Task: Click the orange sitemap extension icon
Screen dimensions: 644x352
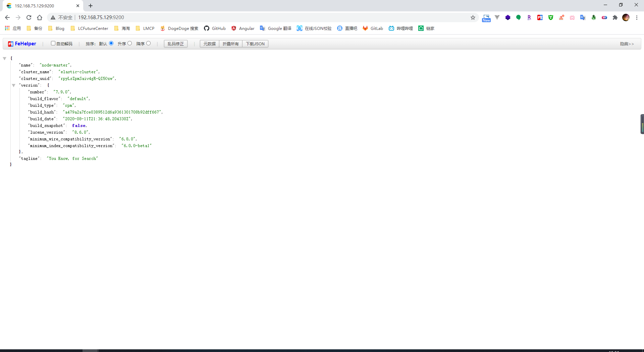Action: (561, 17)
